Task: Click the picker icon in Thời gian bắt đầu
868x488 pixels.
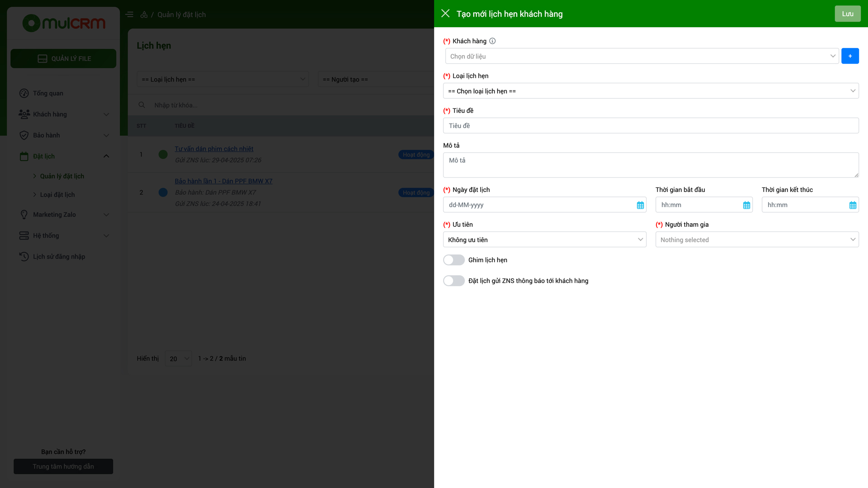Action: click(x=746, y=205)
